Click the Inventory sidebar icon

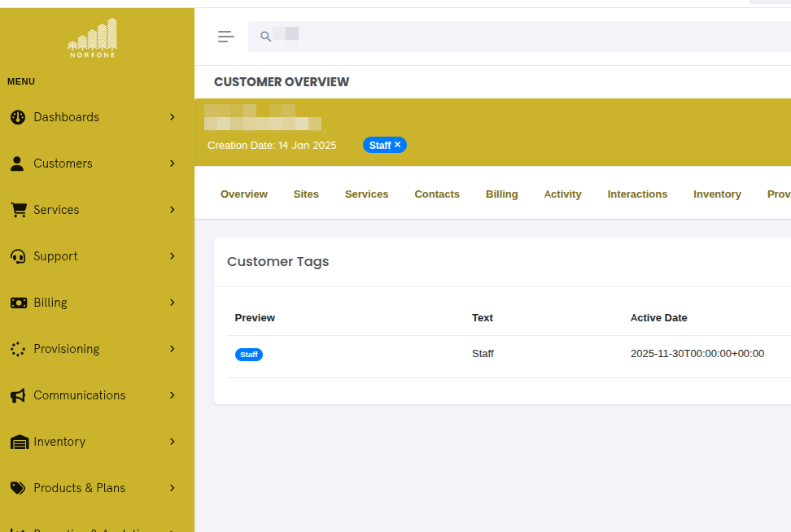pyautogui.click(x=17, y=441)
